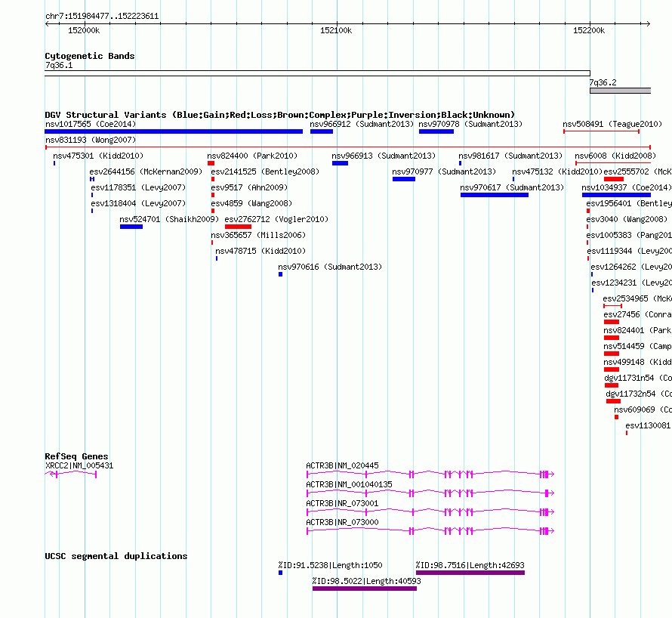Select the esv1956401 variant label

(x=629, y=203)
